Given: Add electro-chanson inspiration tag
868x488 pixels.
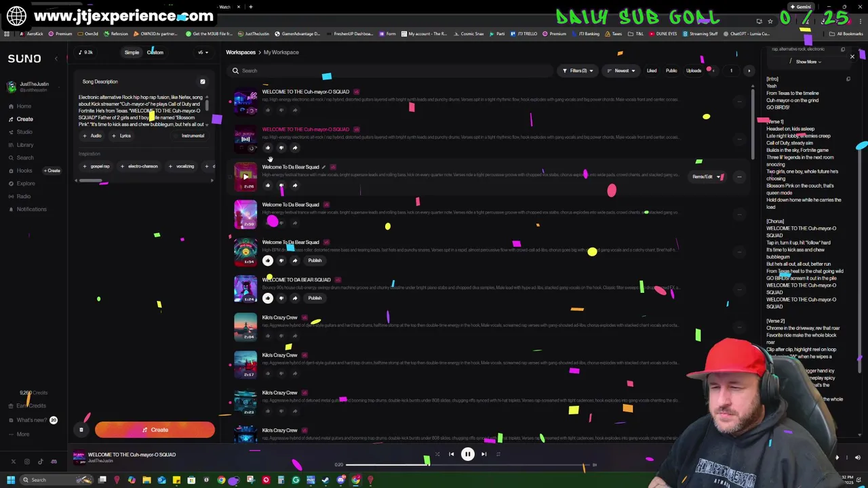Looking at the screenshot, I should [x=139, y=166].
